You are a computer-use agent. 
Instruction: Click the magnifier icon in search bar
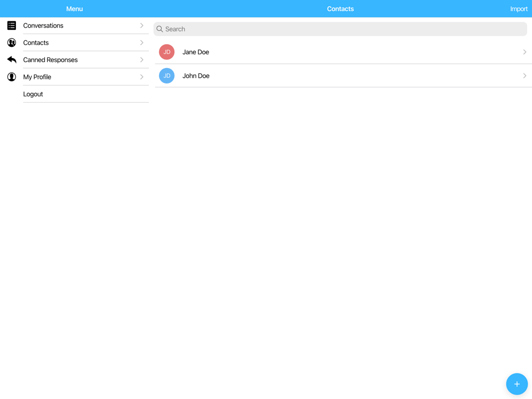pyautogui.click(x=160, y=29)
